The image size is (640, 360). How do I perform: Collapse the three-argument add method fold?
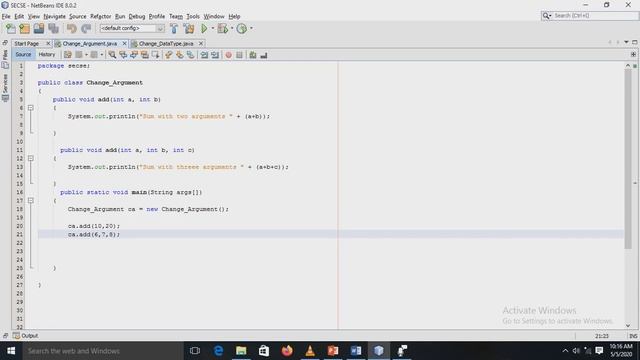(31, 158)
